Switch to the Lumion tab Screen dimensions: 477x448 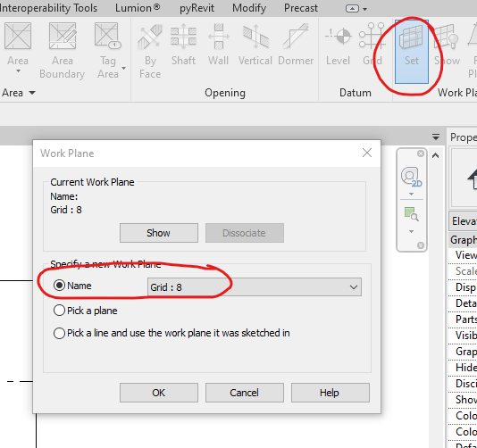[x=138, y=8]
